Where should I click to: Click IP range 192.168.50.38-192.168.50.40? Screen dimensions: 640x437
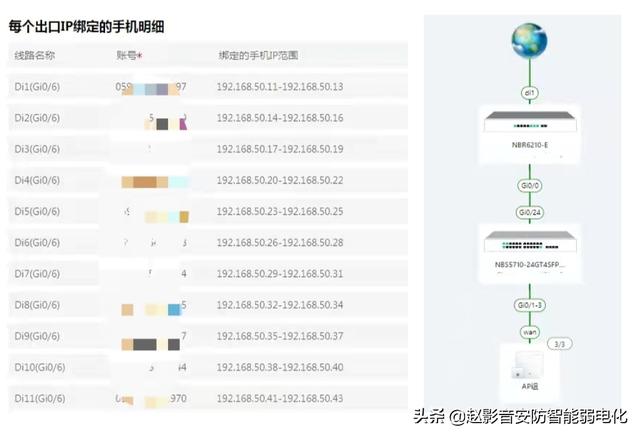(280, 368)
